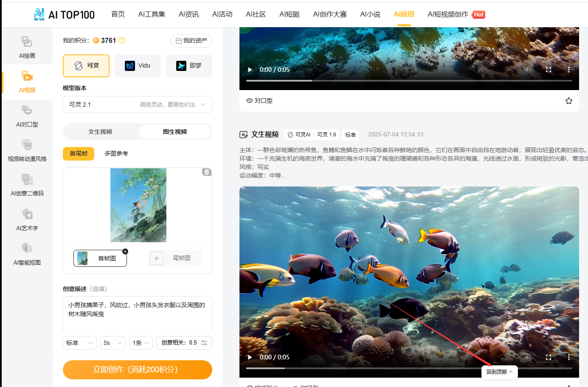This screenshot has height=387, width=588.
Task: Click the uploaded painting preview image
Action: [x=138, y=205]
